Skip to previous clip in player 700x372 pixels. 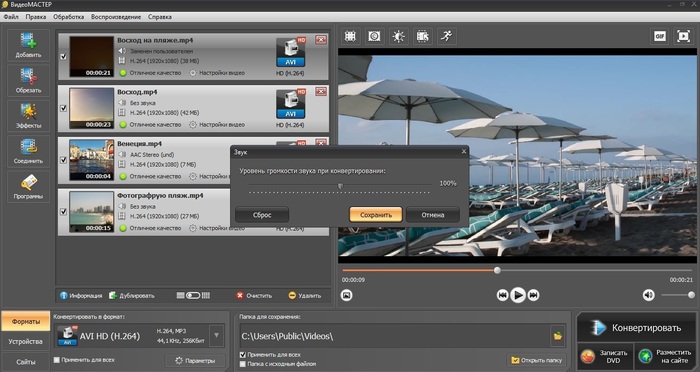point(503,295)
